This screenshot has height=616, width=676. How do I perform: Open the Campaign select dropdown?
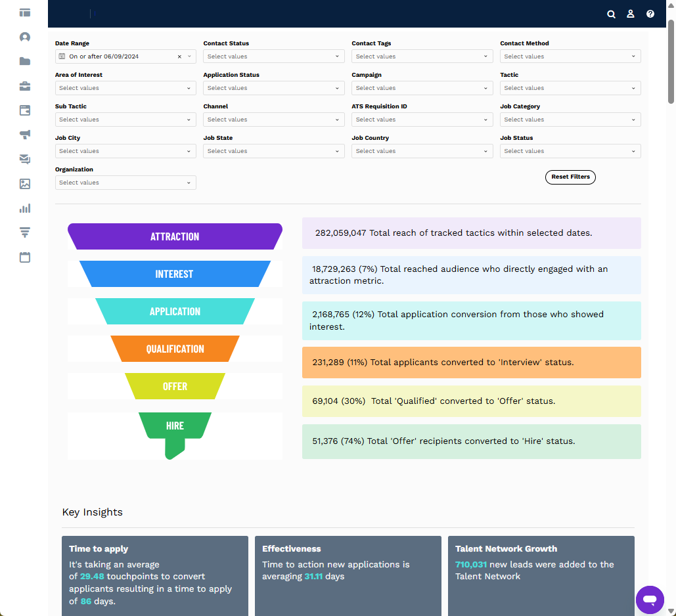422,88
